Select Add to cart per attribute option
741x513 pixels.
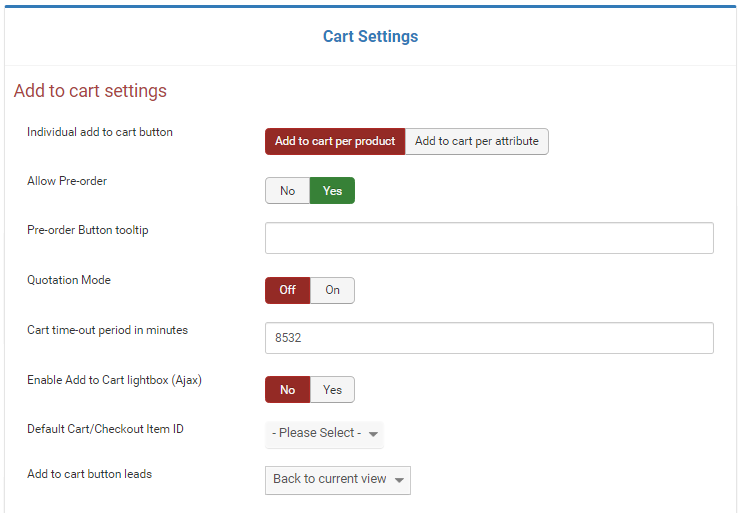point(477,141)
